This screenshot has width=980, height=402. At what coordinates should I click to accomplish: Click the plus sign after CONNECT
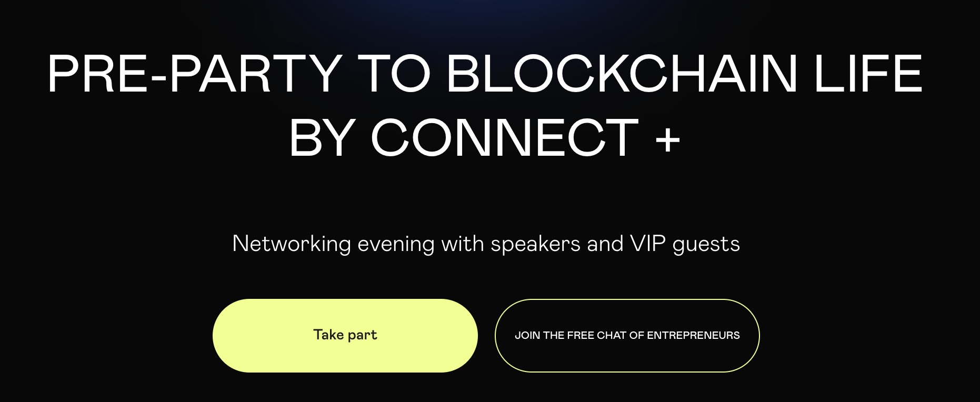tap(668, 138)
